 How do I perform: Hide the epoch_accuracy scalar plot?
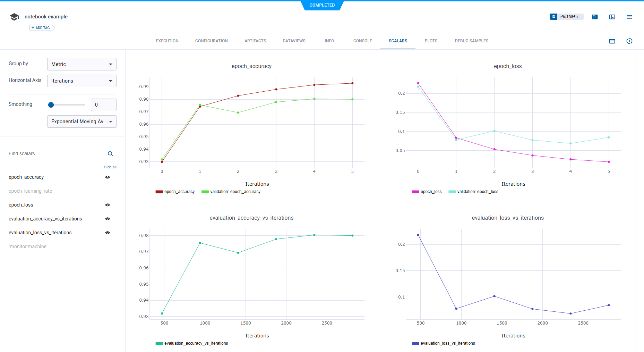pyautogui.click(x=108, y=177)
